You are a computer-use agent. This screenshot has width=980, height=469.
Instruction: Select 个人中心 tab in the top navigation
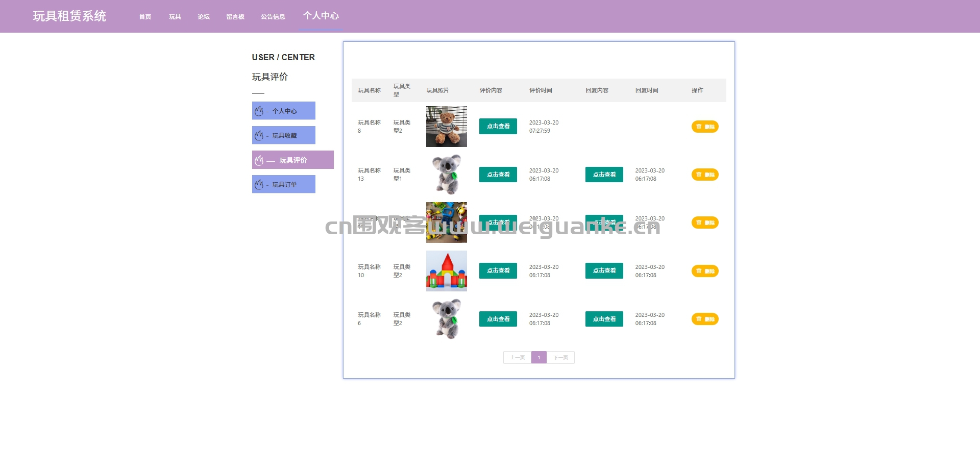(321, 16)
